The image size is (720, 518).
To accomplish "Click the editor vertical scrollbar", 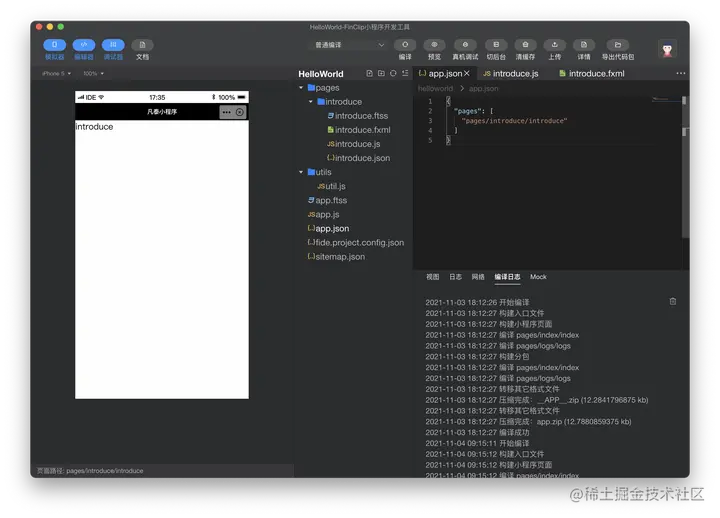I will (x=684, y=168).
